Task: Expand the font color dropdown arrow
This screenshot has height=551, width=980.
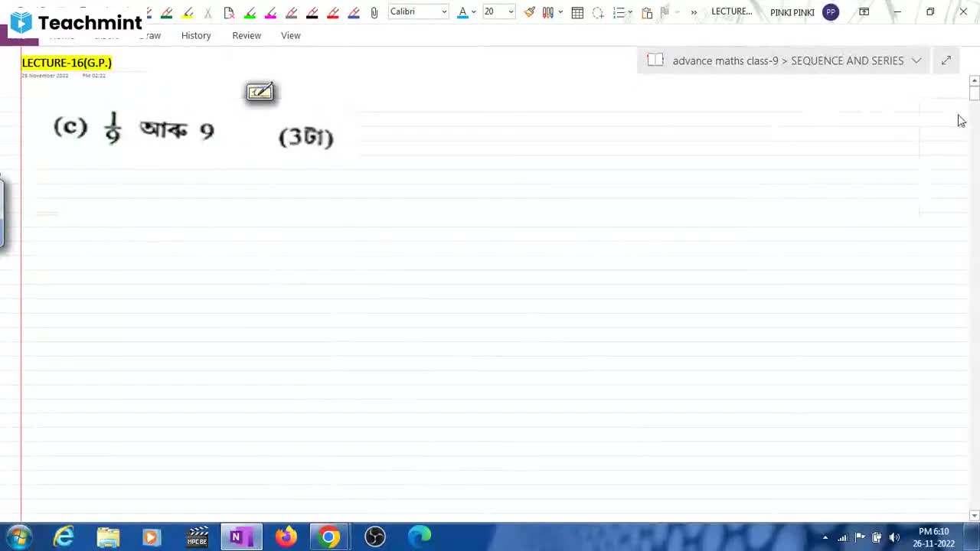Action: tap(474, 12)
